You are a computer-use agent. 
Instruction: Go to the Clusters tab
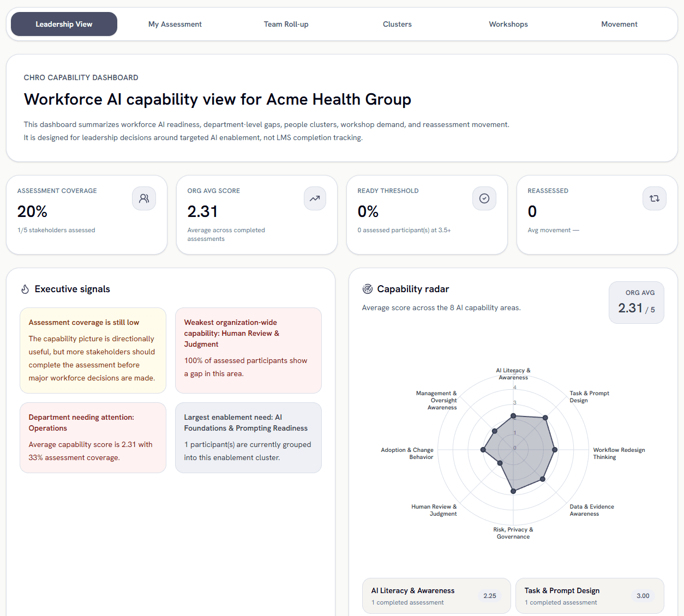pos(397,24)
